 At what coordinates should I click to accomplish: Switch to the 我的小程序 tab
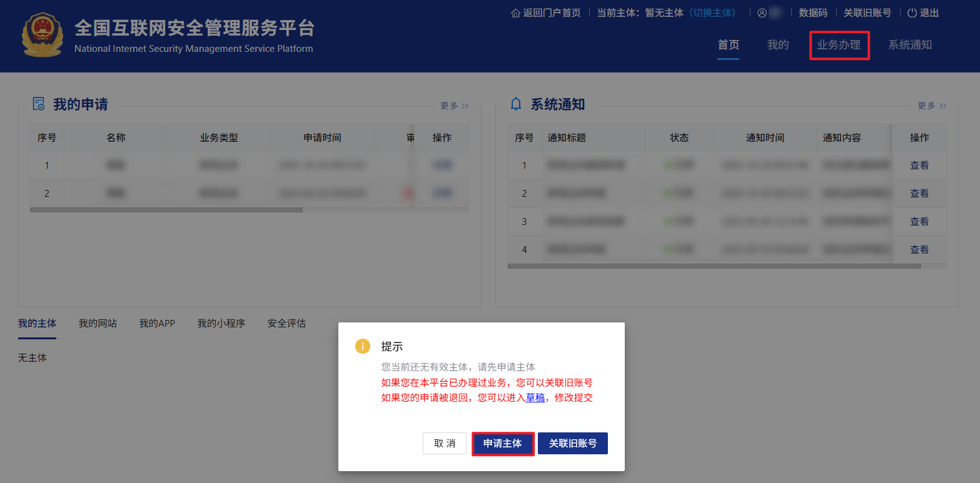221,324
